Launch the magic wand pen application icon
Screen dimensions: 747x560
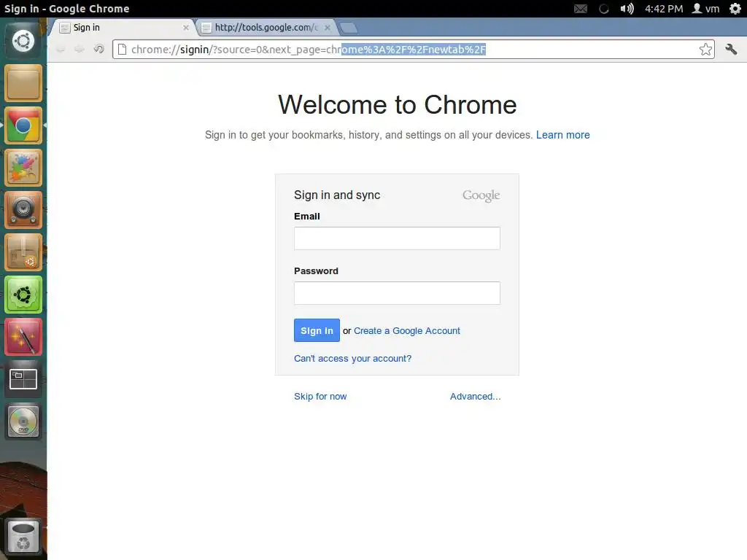pyautogui.click(x=23, y=337)
